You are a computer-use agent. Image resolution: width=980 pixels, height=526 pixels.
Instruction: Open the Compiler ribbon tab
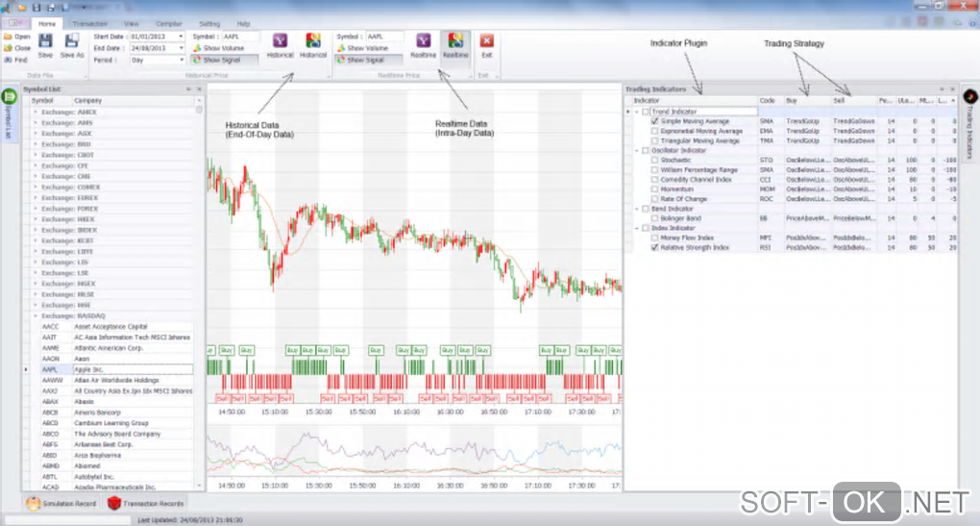(169, 24)
